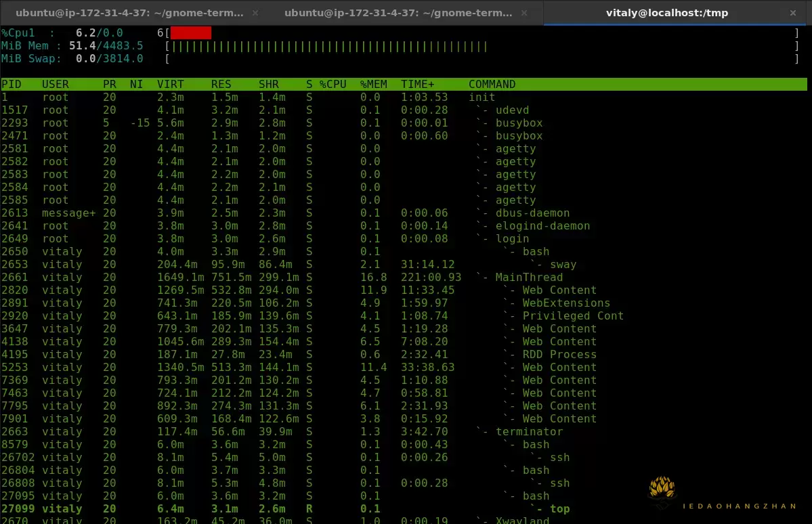Image resolution: width=812 pixels, height=524 pixels.
Task: Click the -15 nice value
Action: [x=140, y=123]
